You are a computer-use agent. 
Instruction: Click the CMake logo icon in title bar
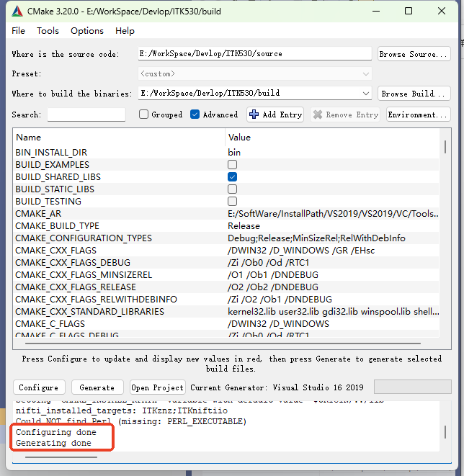click(17, 12)
